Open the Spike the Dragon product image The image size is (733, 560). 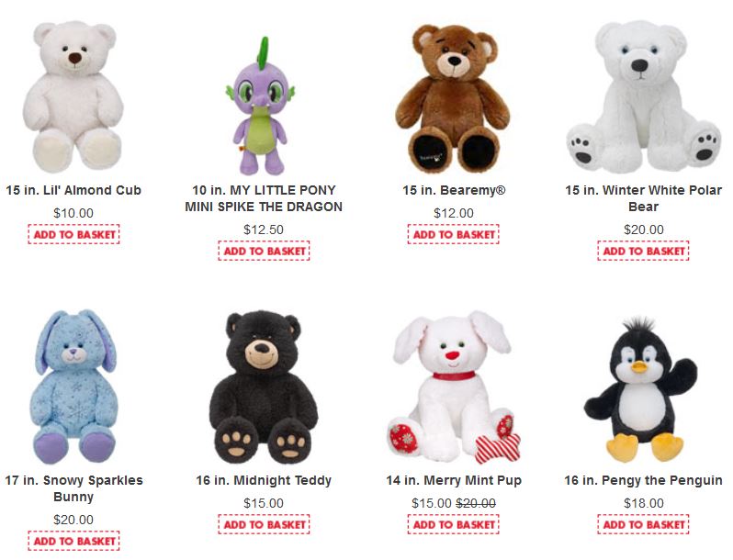pyautogui.click(x=262, y=106)
